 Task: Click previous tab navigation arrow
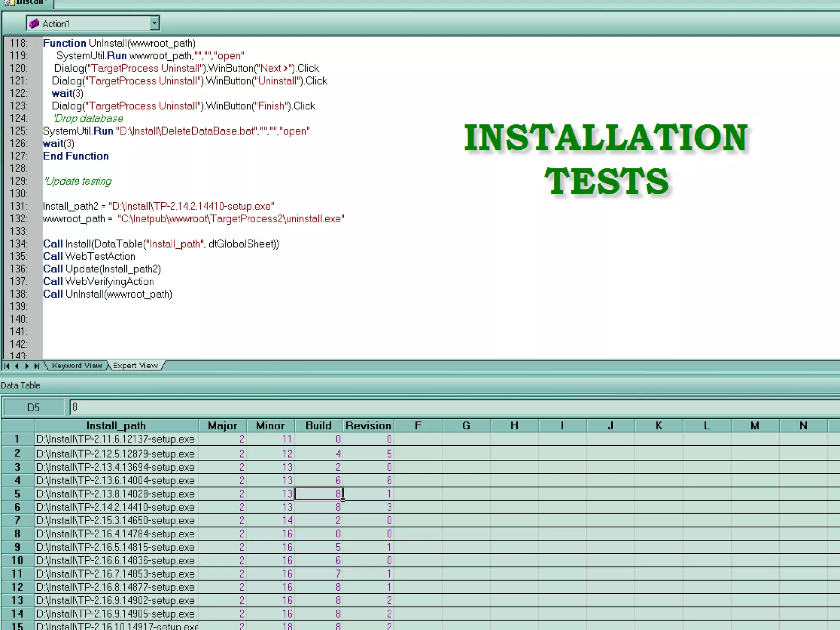[x=17, y=366]
